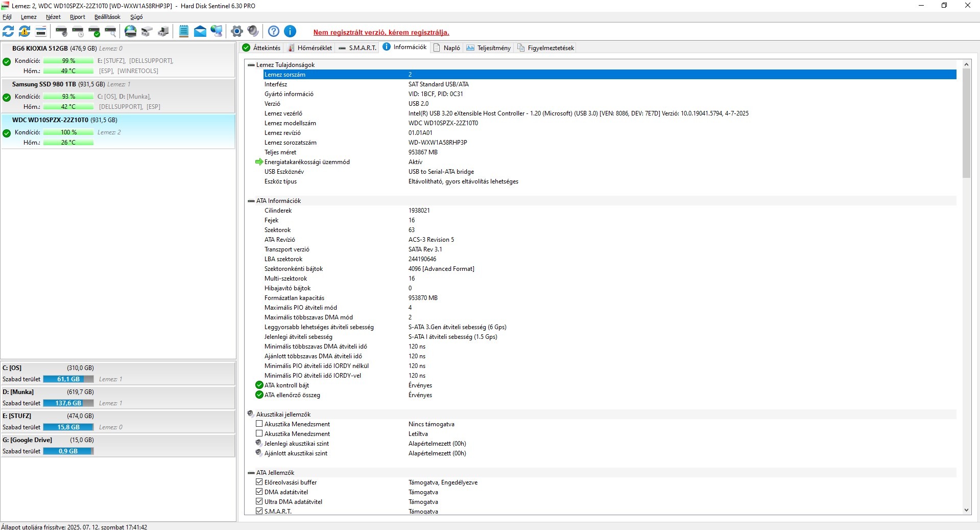Click the disk with speaker toolbar icon
Viewport: 980px width, 530px height.
coord(62,31)
